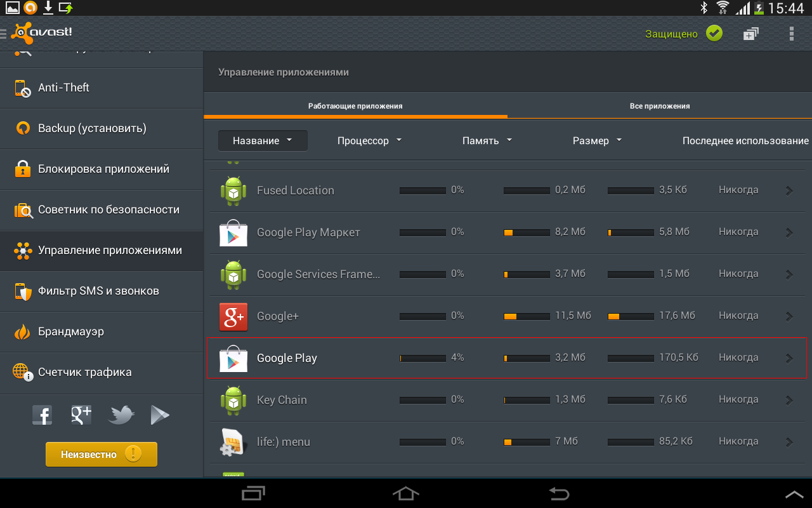Open Блокировка приложений in sidebar
The width and height of the screenshot is (812, 508).
pyautogui.click(x=101, y=169)
